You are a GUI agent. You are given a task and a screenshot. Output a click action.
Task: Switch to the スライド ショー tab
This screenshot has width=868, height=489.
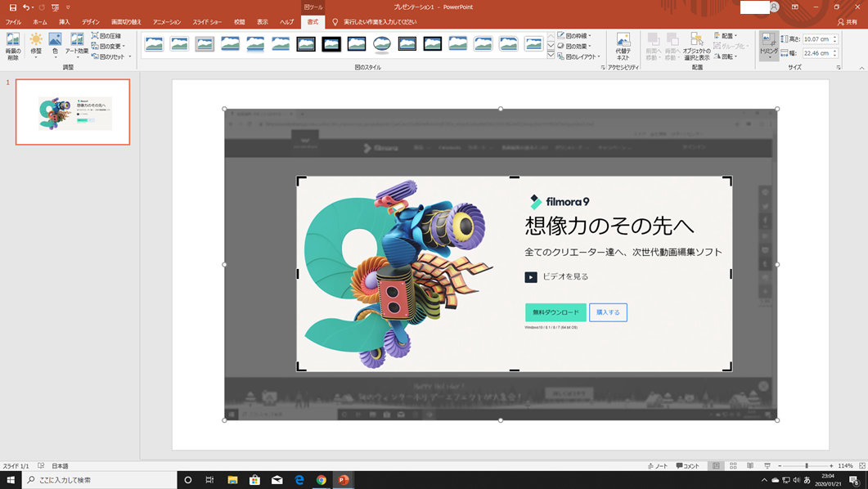pos(207,21)
